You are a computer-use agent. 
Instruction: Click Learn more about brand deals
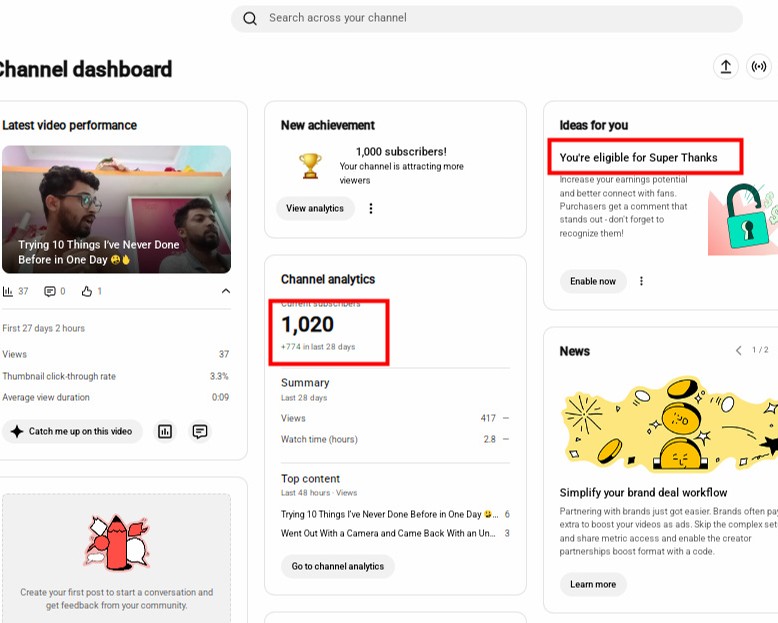[x=593, y=584]
